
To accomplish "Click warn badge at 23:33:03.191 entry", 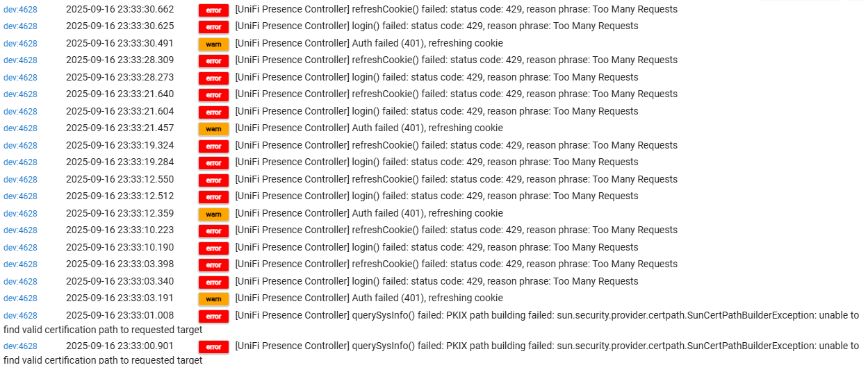I will coord(213,299).
